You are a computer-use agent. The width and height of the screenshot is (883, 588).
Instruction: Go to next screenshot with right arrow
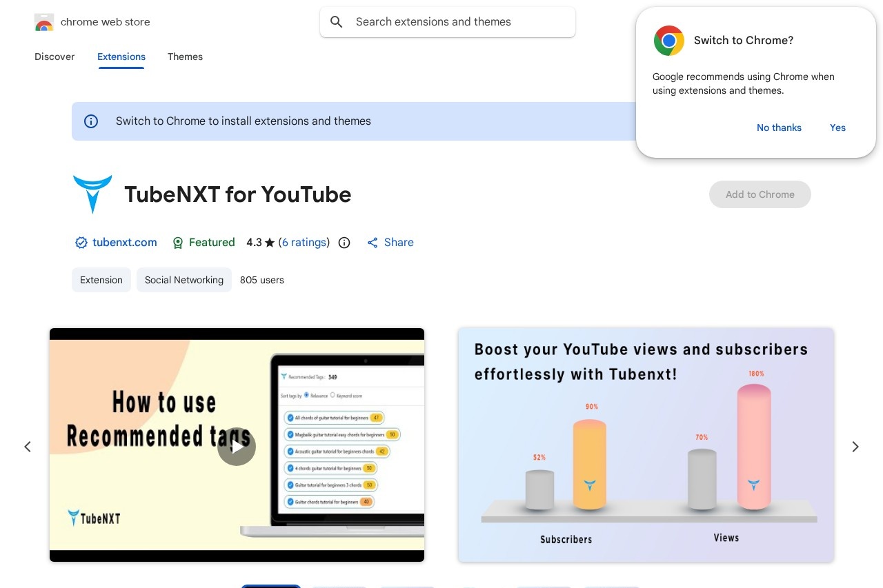[x=855, y=447]
